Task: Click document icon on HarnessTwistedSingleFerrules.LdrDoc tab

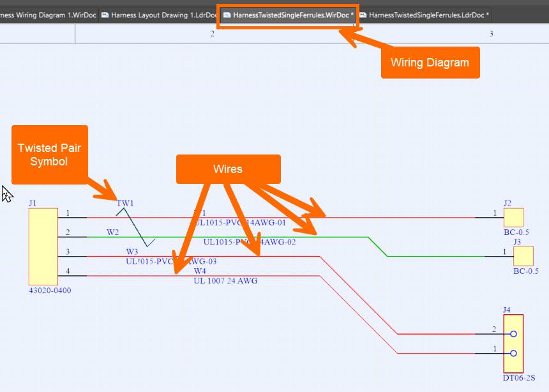Action: coord(363,15)
